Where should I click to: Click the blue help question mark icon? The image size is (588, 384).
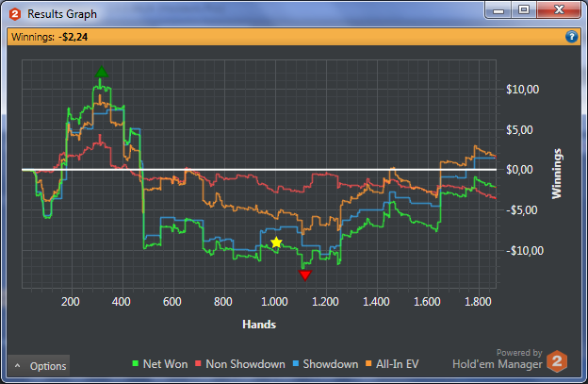pos(571,37)
